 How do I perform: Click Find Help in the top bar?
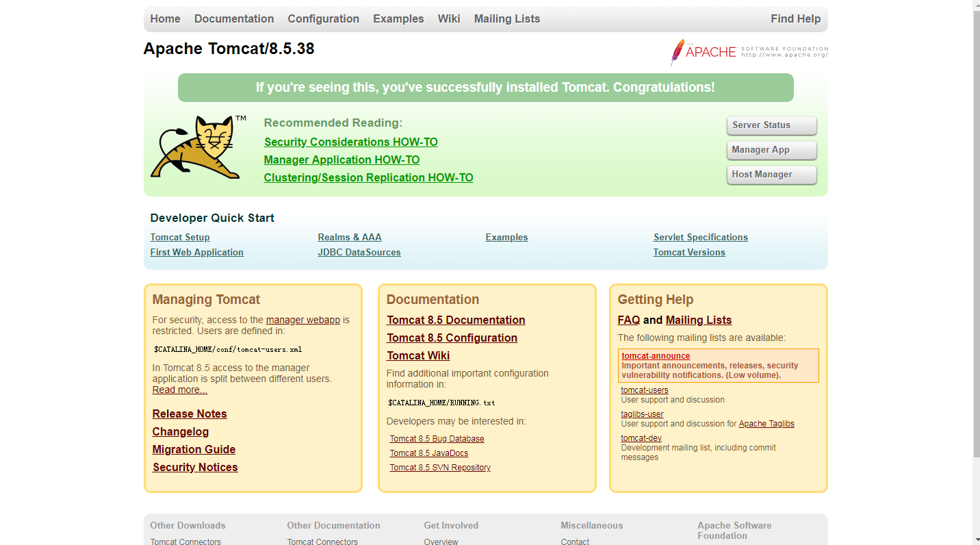click(795, 19)
